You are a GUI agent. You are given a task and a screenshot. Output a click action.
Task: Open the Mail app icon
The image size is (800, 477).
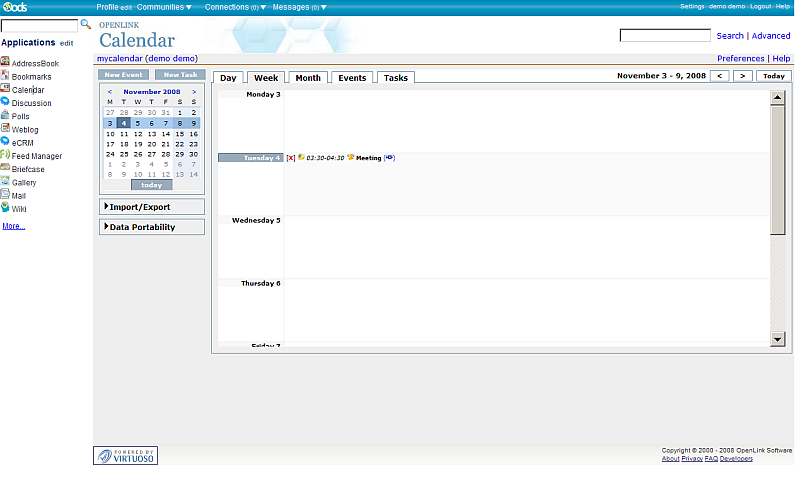(5, 195)
